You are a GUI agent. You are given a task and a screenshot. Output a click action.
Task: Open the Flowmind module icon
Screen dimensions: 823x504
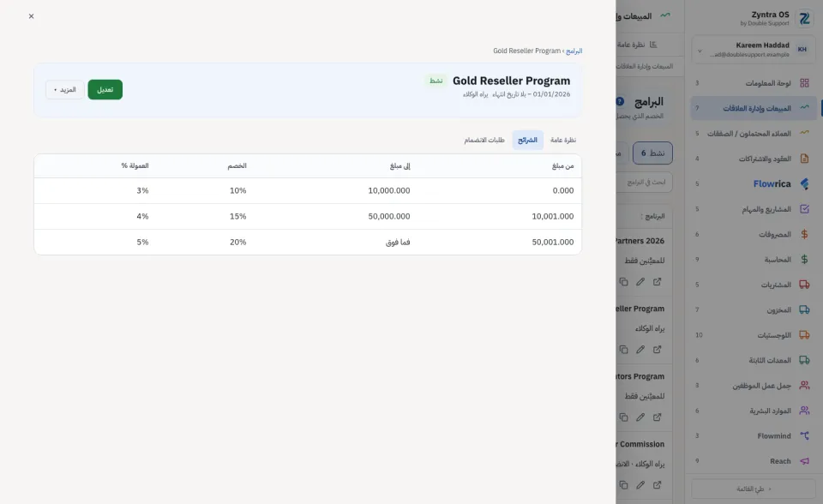point(804,435)
